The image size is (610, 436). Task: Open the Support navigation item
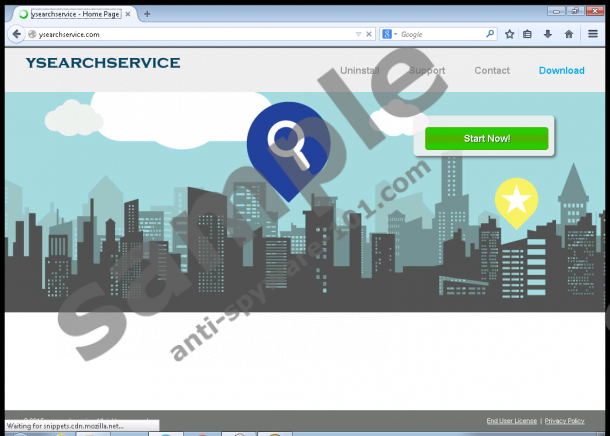click(x=427, y=71)
